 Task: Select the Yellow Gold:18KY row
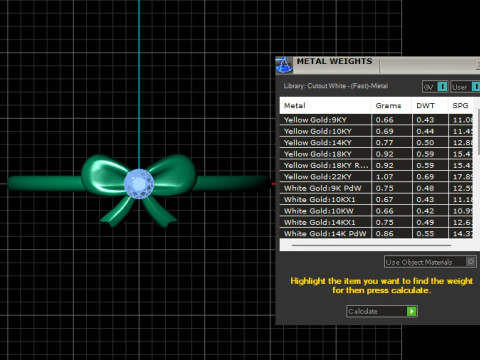coord(376,154)
